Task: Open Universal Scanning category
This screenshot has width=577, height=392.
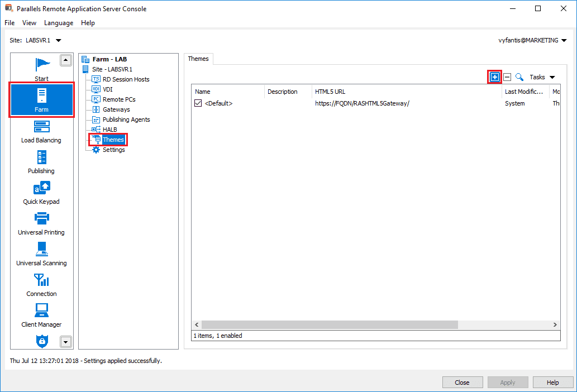Action: coord(41,255)
